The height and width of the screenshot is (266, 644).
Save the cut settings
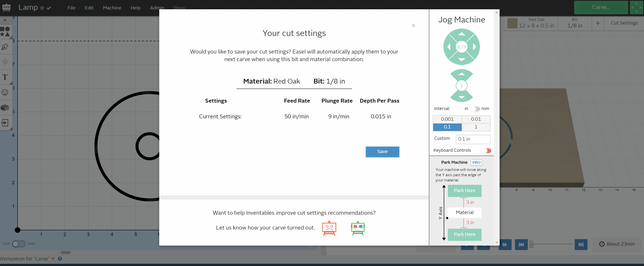click(382, 152)
